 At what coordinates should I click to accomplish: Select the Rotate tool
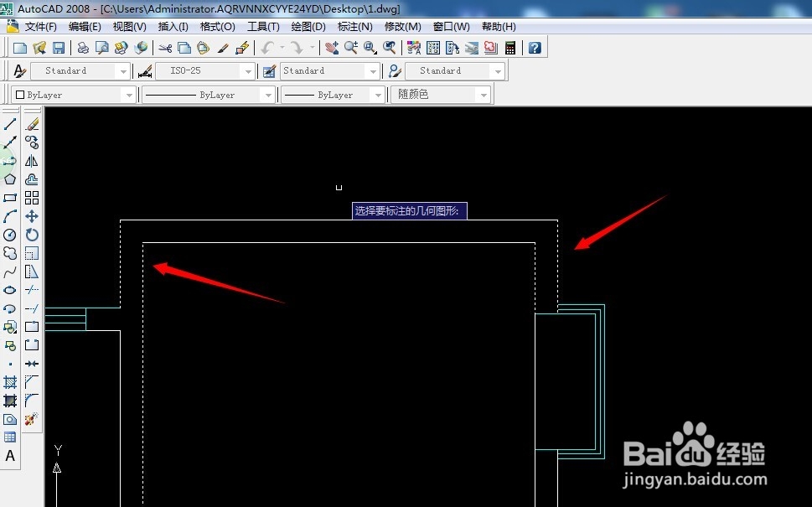[x=32, y=235]
